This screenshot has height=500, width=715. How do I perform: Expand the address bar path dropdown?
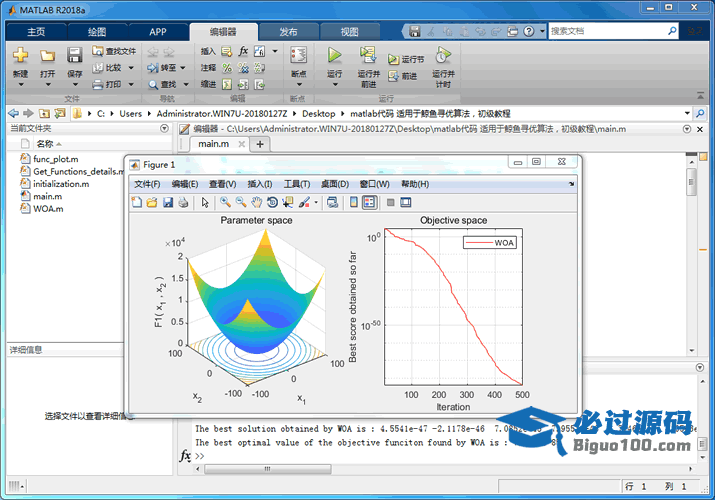coord(687,113)
